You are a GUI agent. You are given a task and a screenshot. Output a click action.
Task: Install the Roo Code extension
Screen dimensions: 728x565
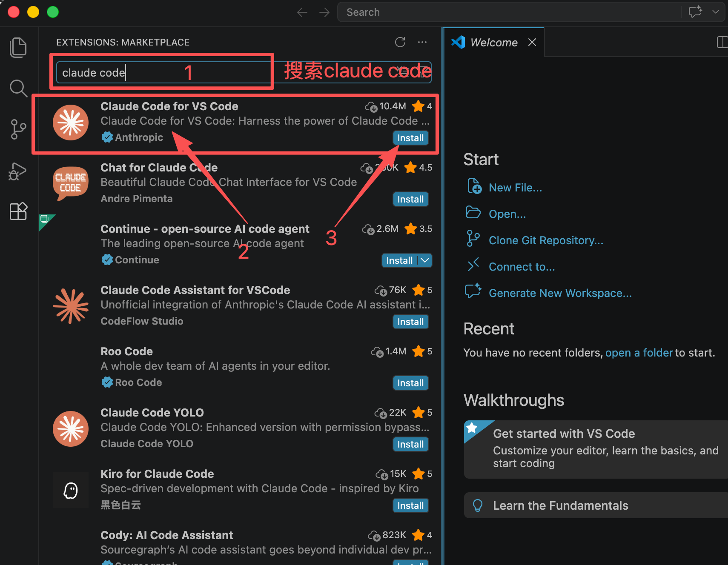[410, 383]
